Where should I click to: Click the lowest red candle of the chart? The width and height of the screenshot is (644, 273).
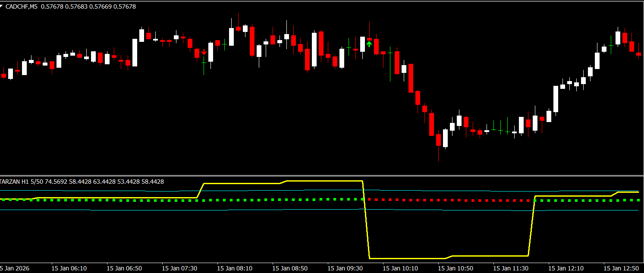[x=439, y=140]
